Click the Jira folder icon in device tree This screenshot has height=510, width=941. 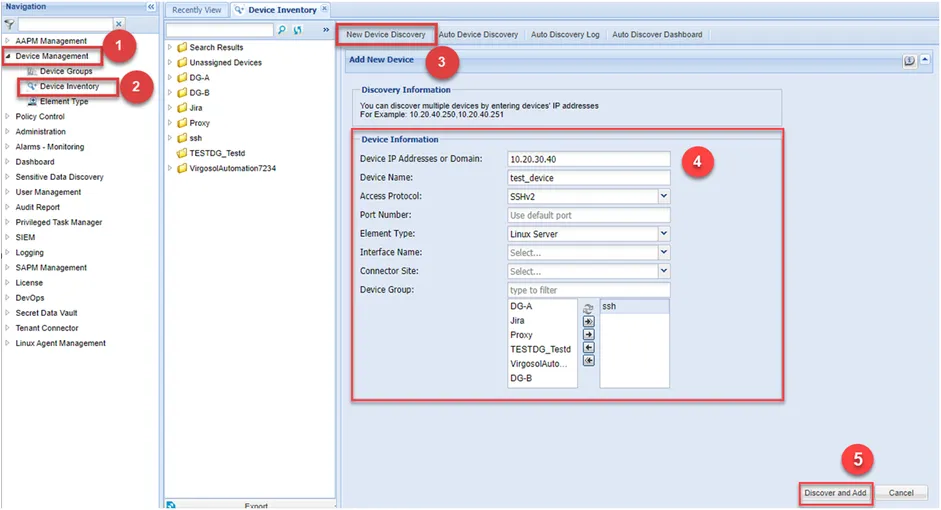(x=182, y=107)
